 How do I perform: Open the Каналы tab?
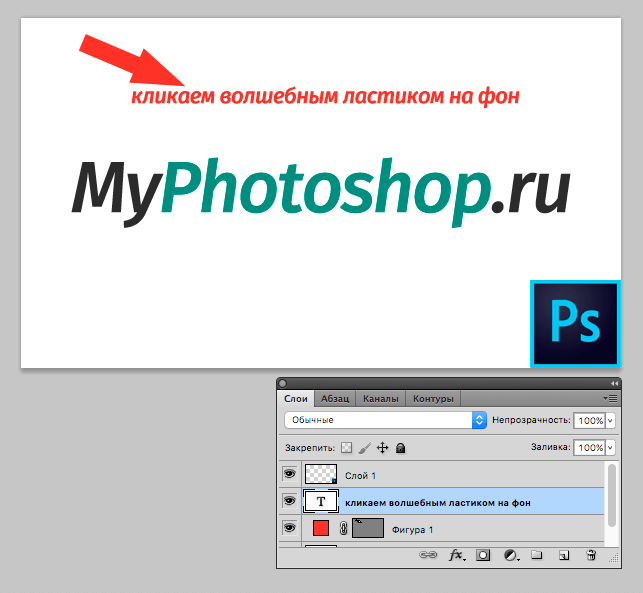pyautogui.click(x=381, y=399)
